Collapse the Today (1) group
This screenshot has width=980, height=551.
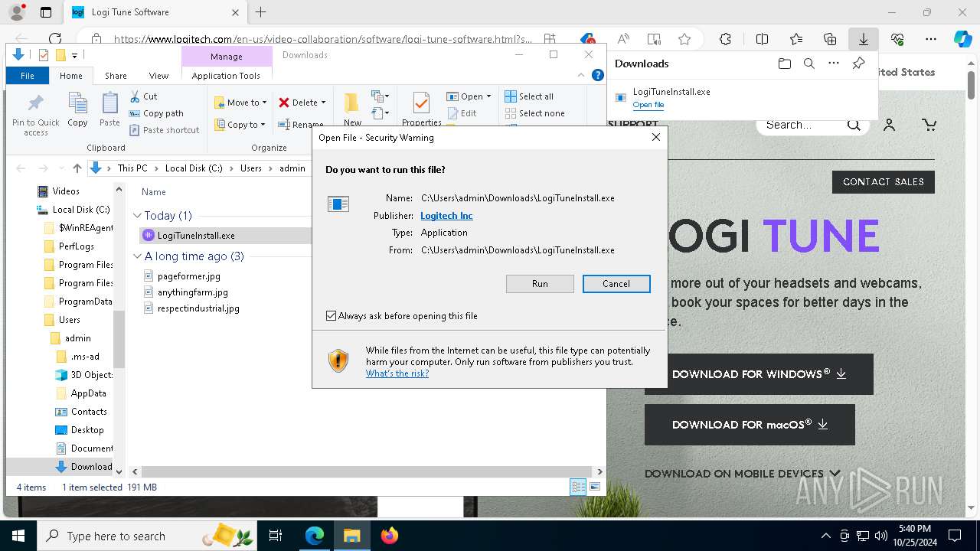tap(138, 216)
